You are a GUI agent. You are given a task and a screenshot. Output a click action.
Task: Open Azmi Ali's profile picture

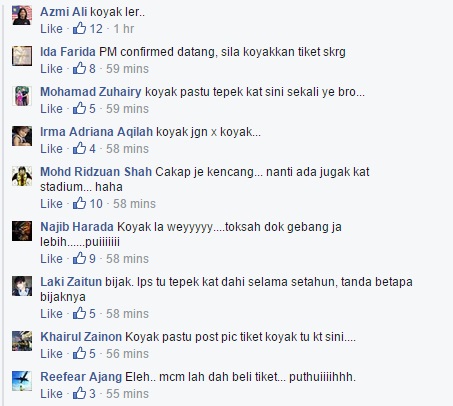coord(22,15)
